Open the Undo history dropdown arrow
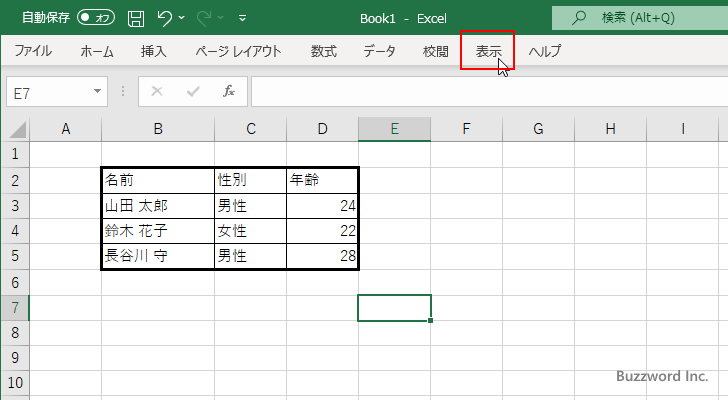This screenshot has height=400, width=728. (x=182, y=18)
